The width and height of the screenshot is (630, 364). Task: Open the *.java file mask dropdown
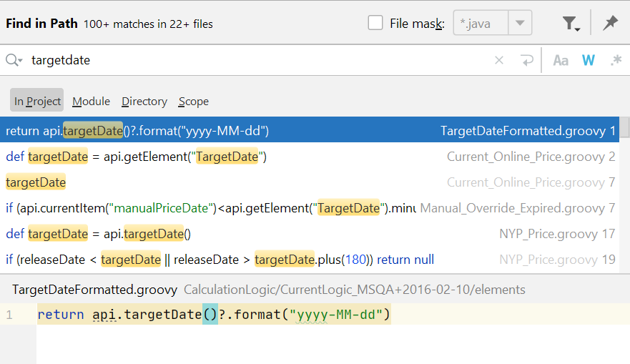pyautogui.click(x=520, y=24)
